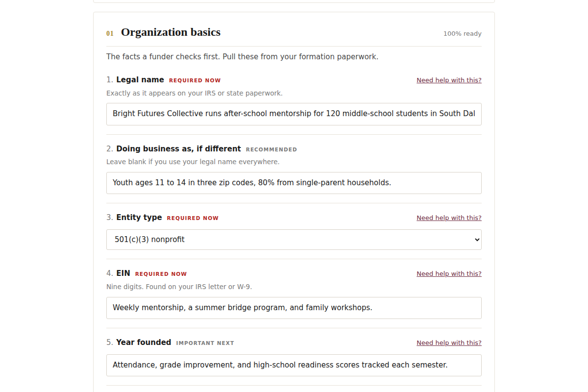Click hint 'Exactly as it appears on your IRS'
The height and width of the screenshot is (392, 588).
pyautogui.click(x=194, y=93)
